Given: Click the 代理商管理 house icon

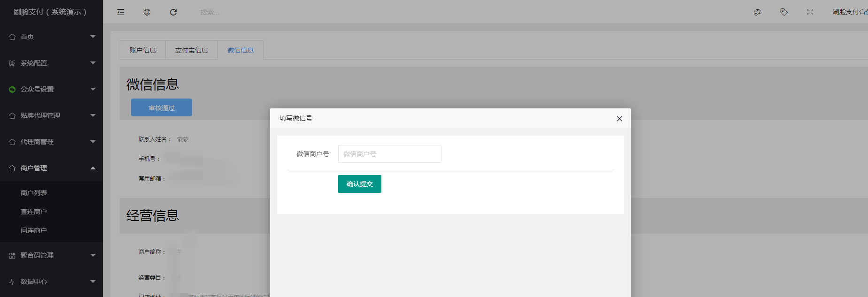Looking at the screenshot, I should [x=12, y=142].
